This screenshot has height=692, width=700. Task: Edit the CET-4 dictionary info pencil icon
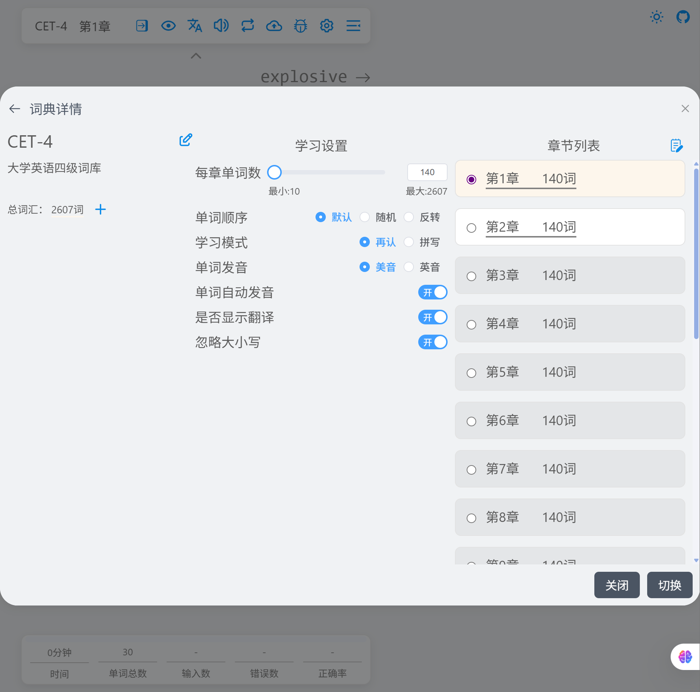click(x=186, y=140)
